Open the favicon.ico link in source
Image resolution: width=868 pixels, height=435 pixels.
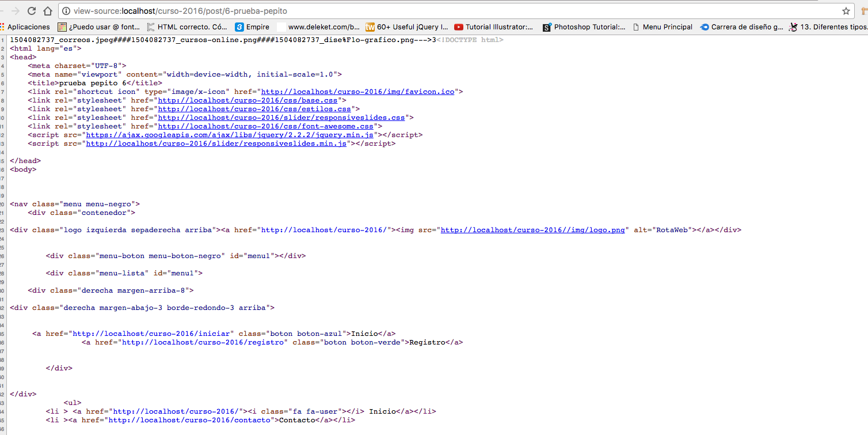(357, 92)
